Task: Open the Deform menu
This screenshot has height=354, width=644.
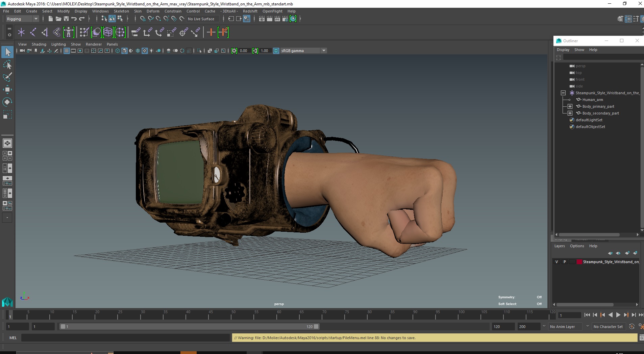Action: click(153, 11)
